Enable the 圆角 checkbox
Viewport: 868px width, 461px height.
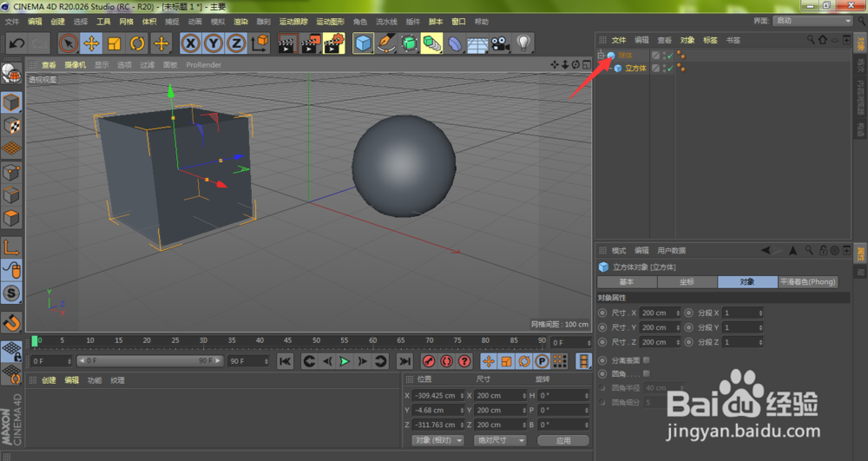(647, 374)
